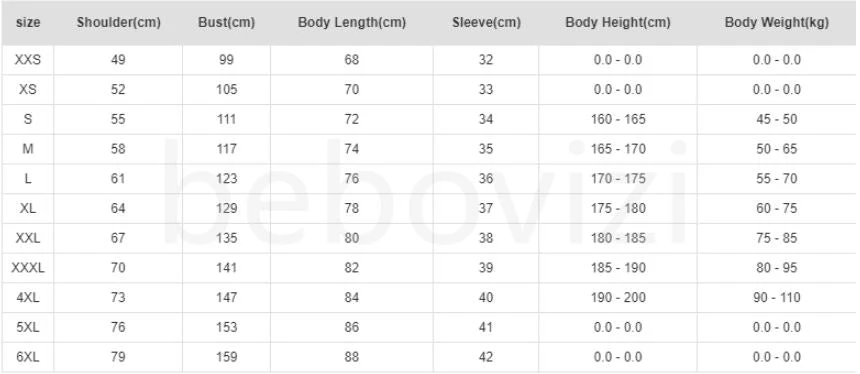This screenshot has height=374, width=860.
Task: Select the Body Length(cm) header
Action: pyautogui.click(x=352, y=23)
